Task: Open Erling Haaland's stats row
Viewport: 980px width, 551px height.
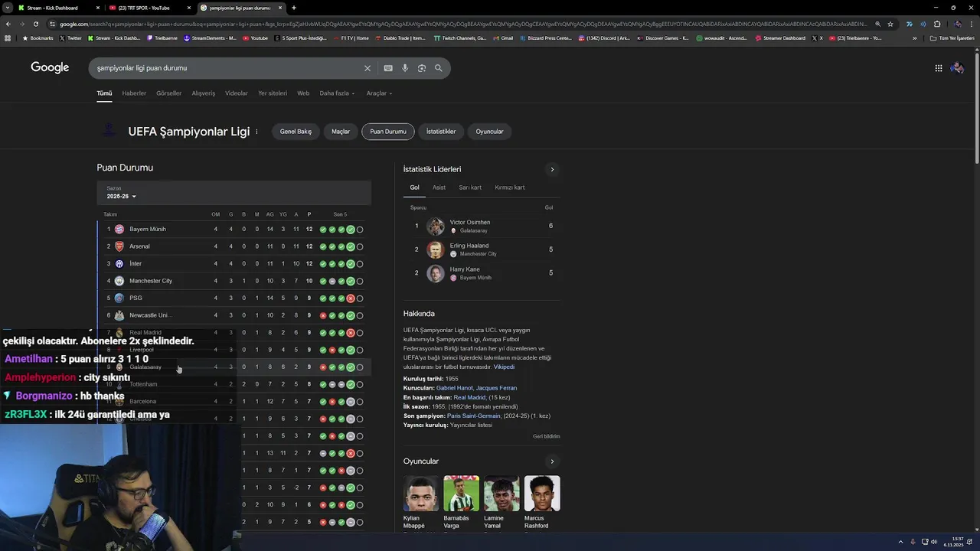Action: [x=482, y=249]
